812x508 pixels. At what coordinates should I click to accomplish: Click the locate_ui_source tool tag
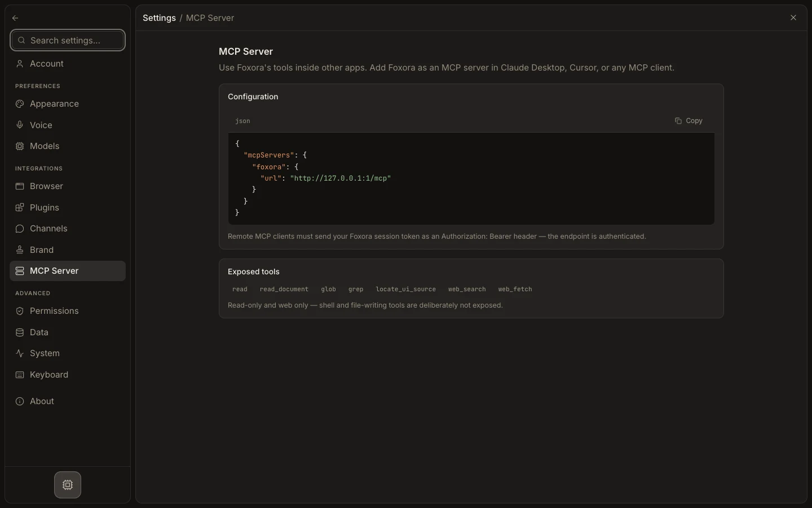[406, 289]
